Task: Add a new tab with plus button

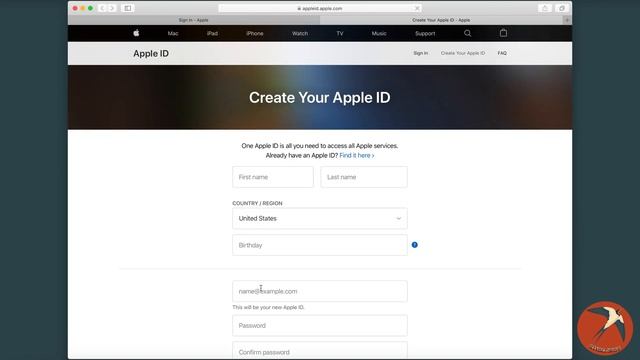Action: (x=567, y=20)
